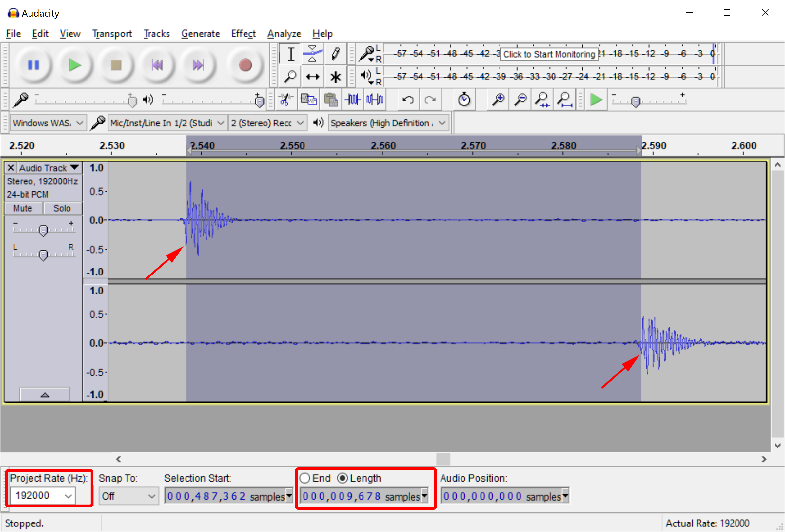Open the Tracks menu
Image resolution: width=785 pixels, height=532 pixels.
(157, 34)
